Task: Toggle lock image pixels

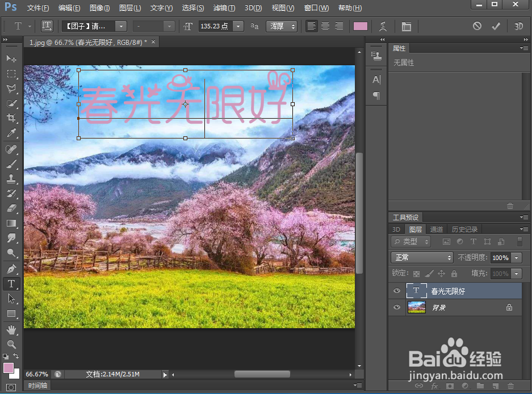Action: click(x=429, y=274)
